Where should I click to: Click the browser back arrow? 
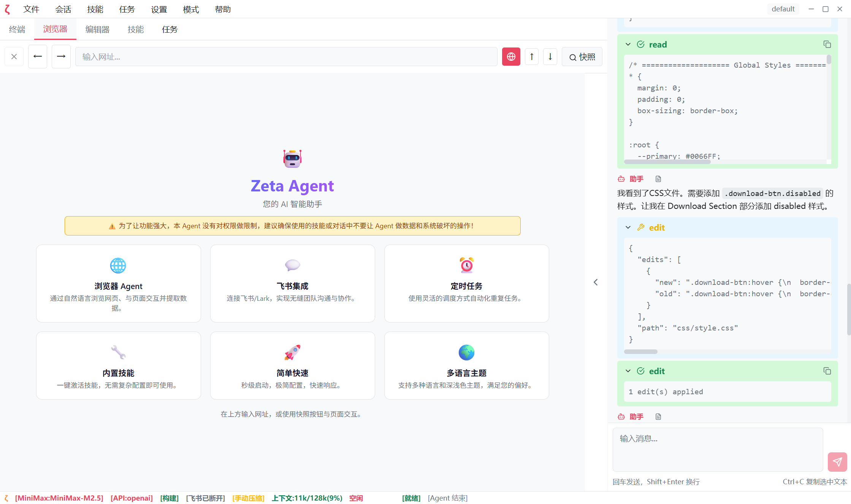coord(38,57)
